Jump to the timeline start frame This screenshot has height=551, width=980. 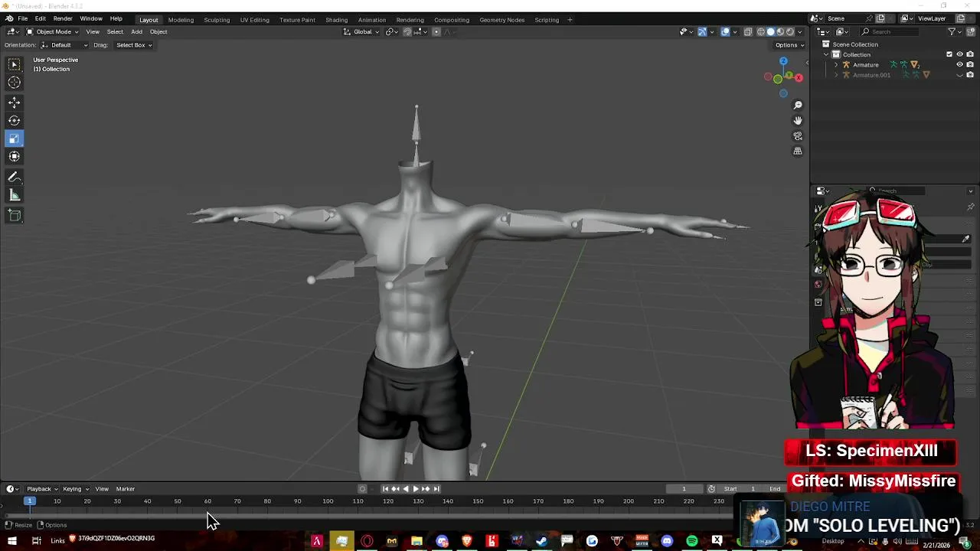click(385, 489)
